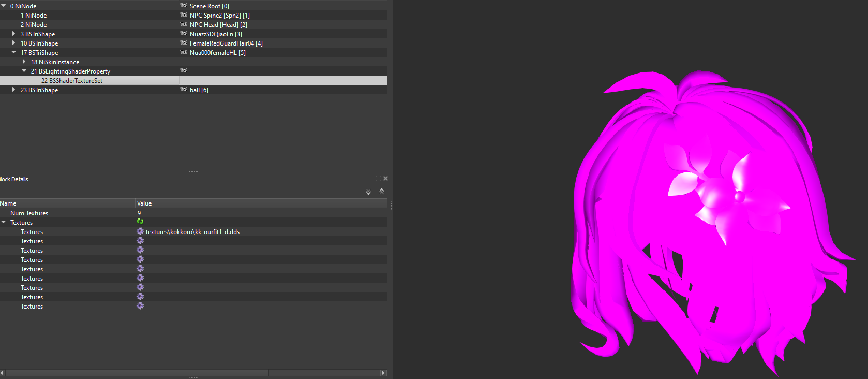Click the Txt icon beside NuazzSDQiaoEn [3]
This screenshot has height=379, width=868.
coord(184,34)
